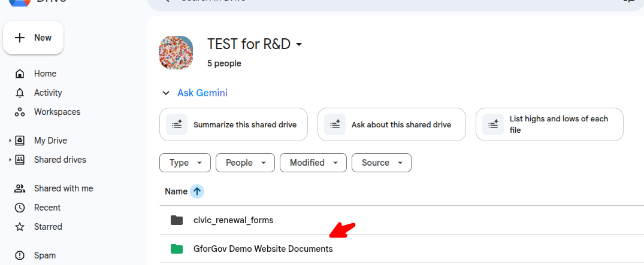Click the Starred star icon
Screen dimensions: 644x265
click(20, 227)
